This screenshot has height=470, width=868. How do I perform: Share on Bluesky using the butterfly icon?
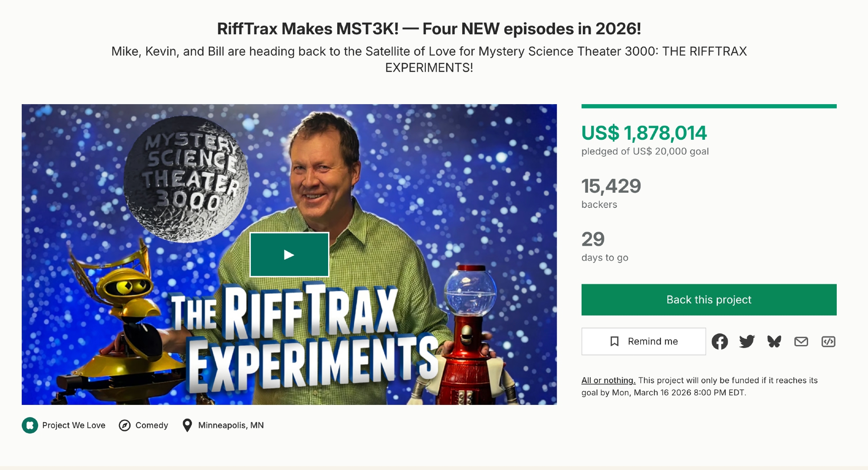[774, 342]
